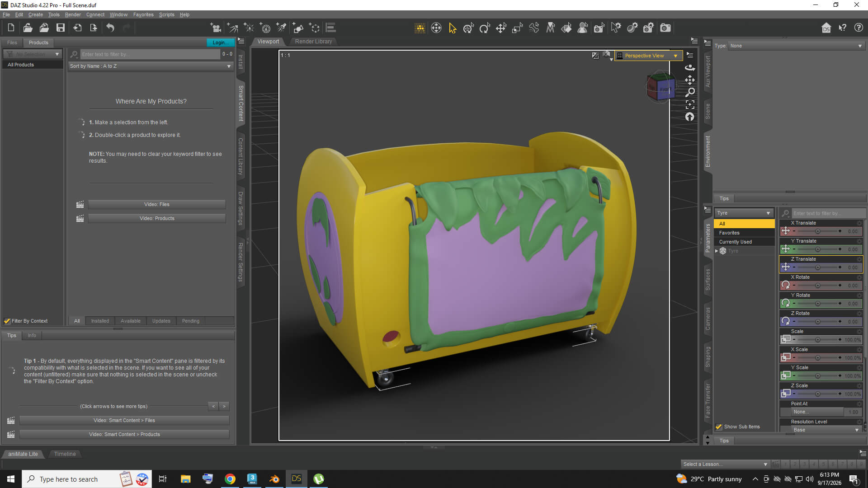This screenshot has height=488, width=868.
Task: Click the Help question mark icon
Action: [859, 28]
